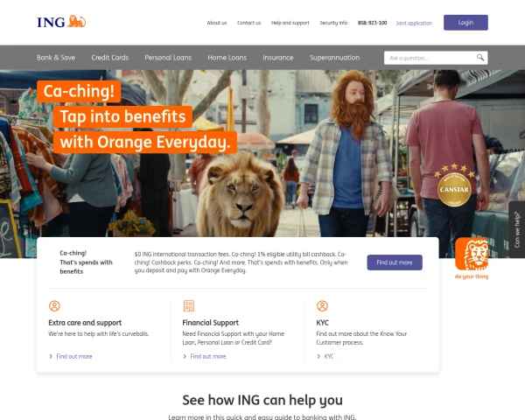Open the Bank & Save menu
The image size is (525, 420).
(56, 58)
